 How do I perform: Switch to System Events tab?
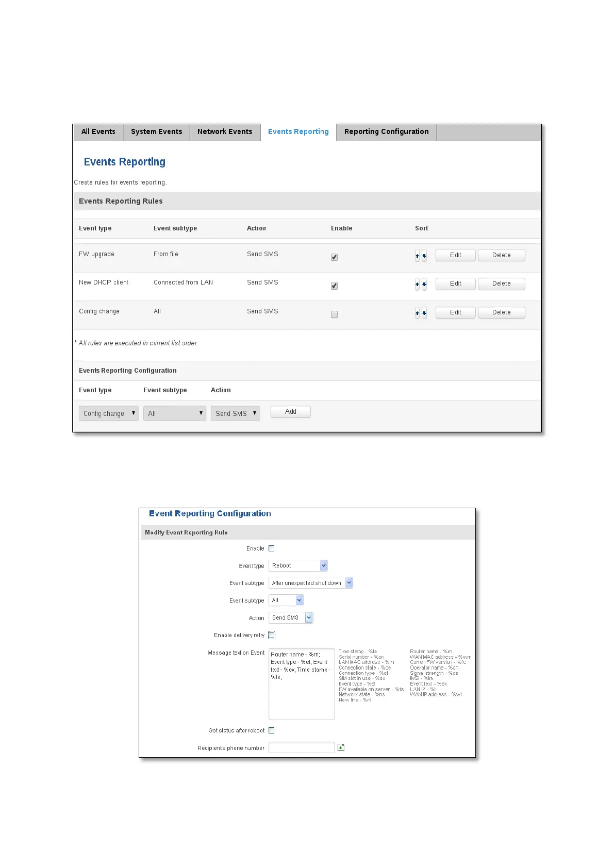(157, 132)
